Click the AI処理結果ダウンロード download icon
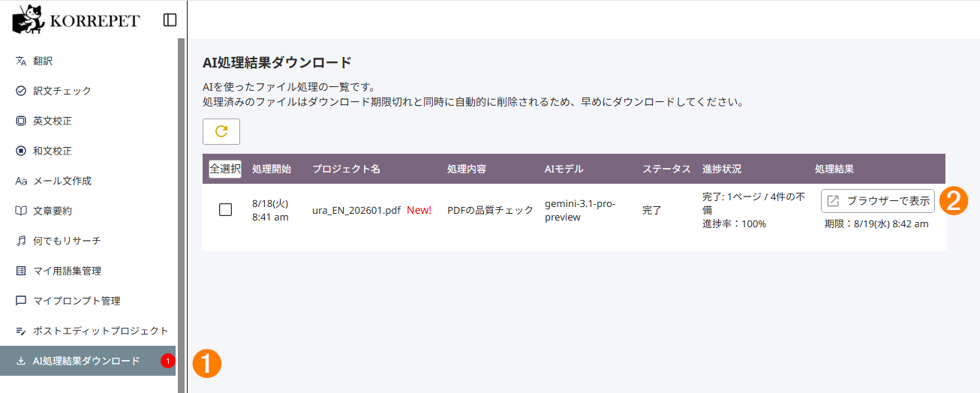Image resolution: width=980 pixels, height=393 pixels. click(x=21, y=361)
